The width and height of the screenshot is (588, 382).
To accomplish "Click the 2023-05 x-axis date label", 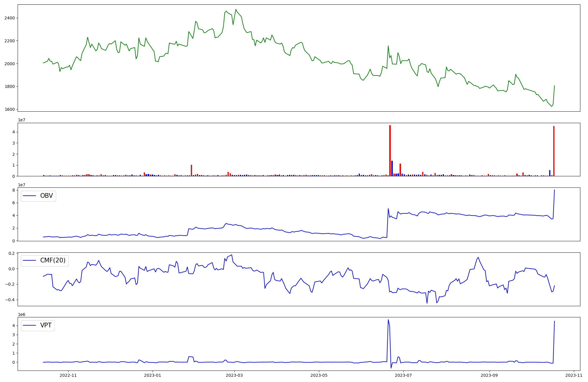I will point(319,375).
